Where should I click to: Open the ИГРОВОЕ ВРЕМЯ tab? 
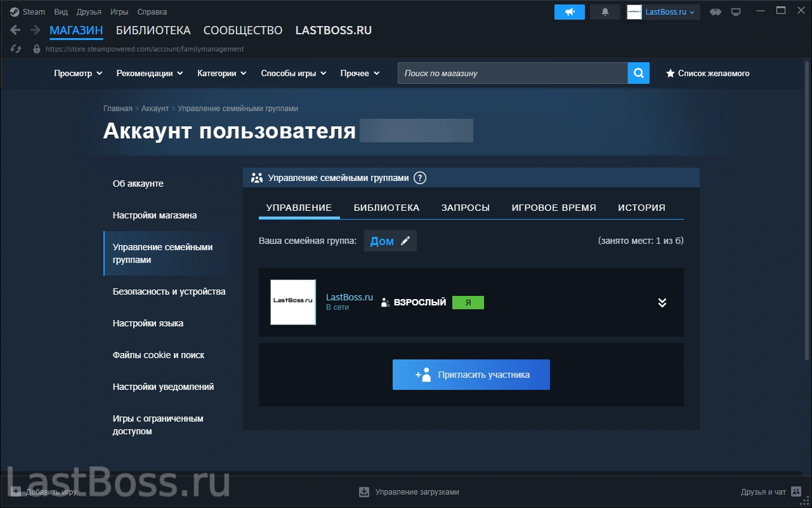pyautogui.click(x=553, y=208)
